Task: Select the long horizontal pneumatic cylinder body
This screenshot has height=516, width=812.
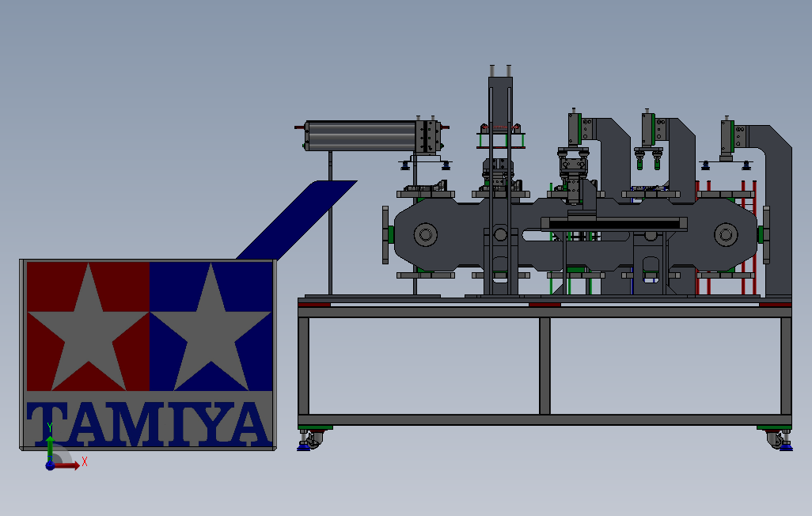Action: coord(360,136)
